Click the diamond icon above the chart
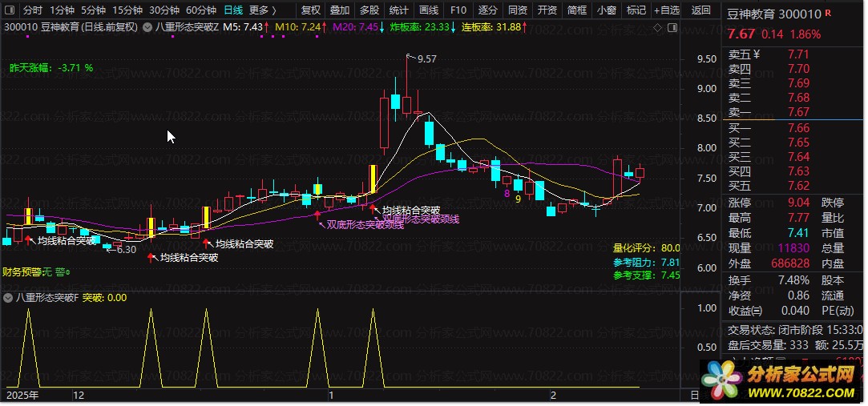Image resolution: width=868 pixels, height=406 pixels. click(x=658, y=27)
